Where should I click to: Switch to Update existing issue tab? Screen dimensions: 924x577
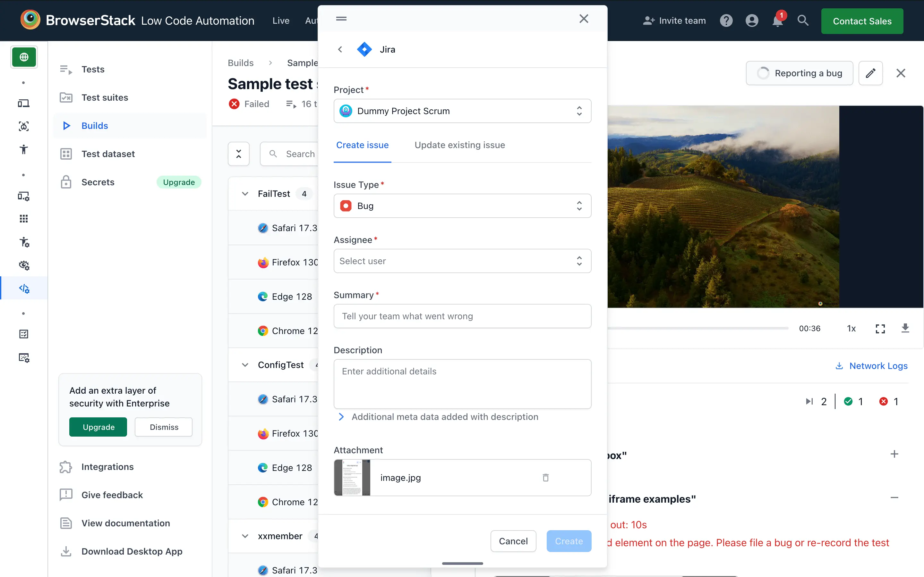(x=459, y=145)
